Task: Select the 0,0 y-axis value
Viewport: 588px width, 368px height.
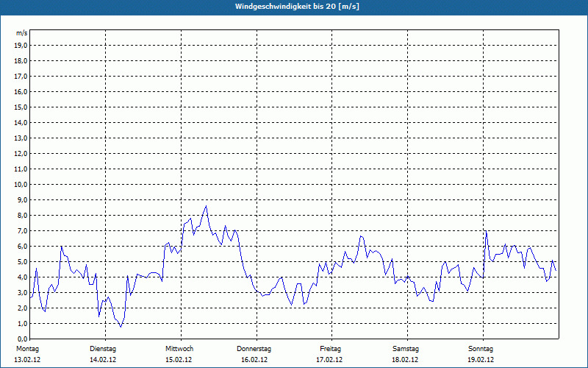Action: 23,339
